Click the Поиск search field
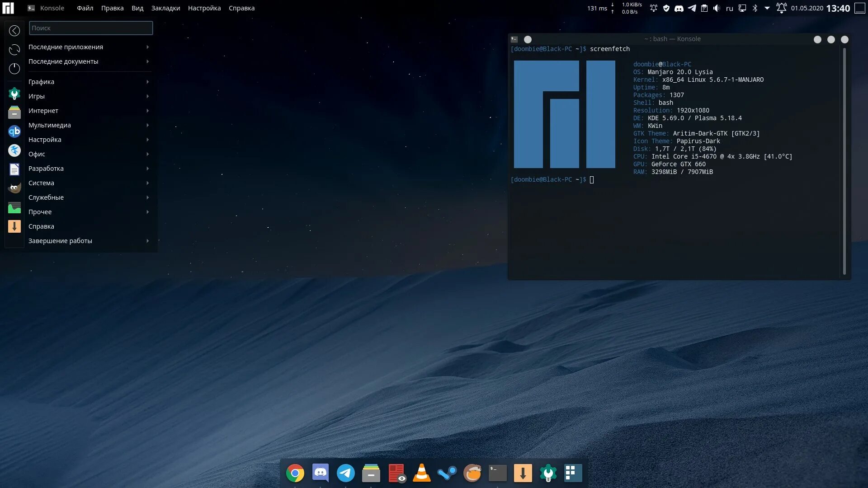This screenshot has height=488, width=868. (x=91, y=28)
